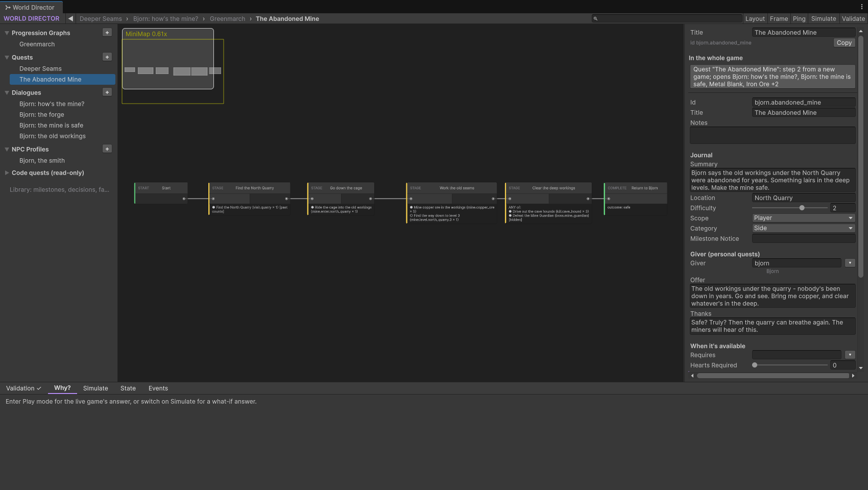Click the Ping toolbar button
Viewport: 868px width, 490px height.
(x=799, y=18)
